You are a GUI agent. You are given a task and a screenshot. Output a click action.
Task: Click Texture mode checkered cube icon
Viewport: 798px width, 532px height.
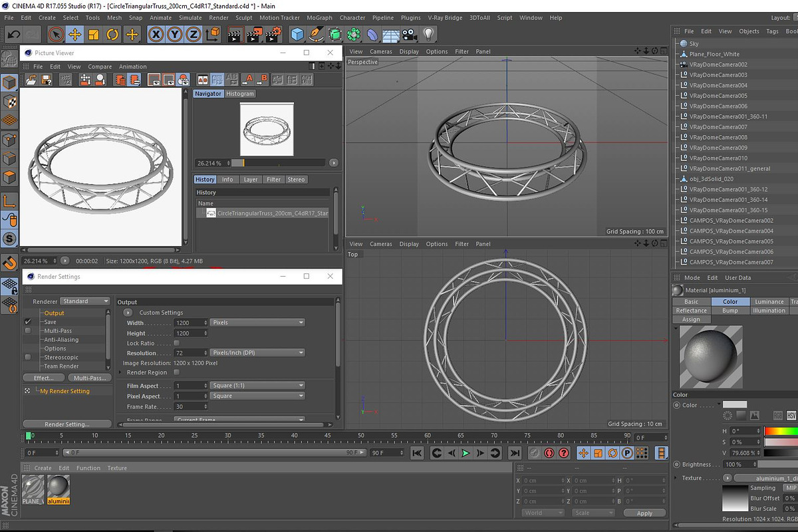[9, 102]
